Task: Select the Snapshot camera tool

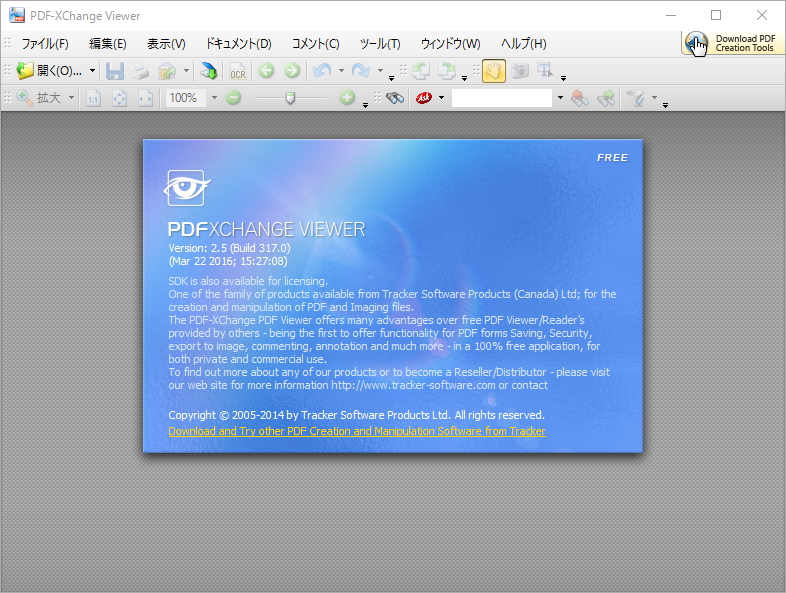Action: pos(520,71)
